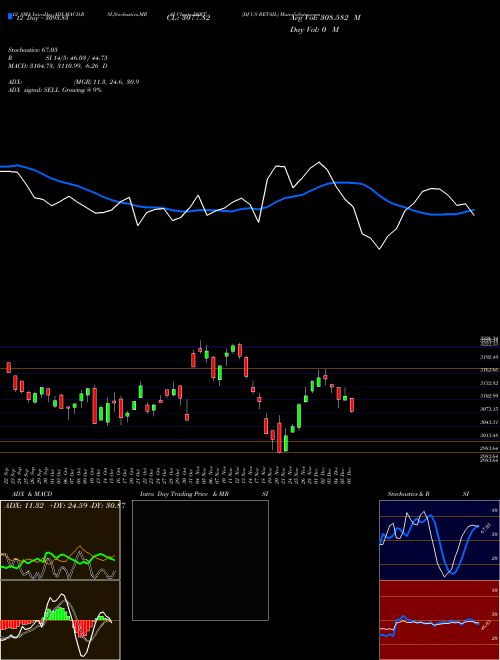Click the 'Stochastics: 67.03' readout
500x660 pixels.
tap(33, 50)
